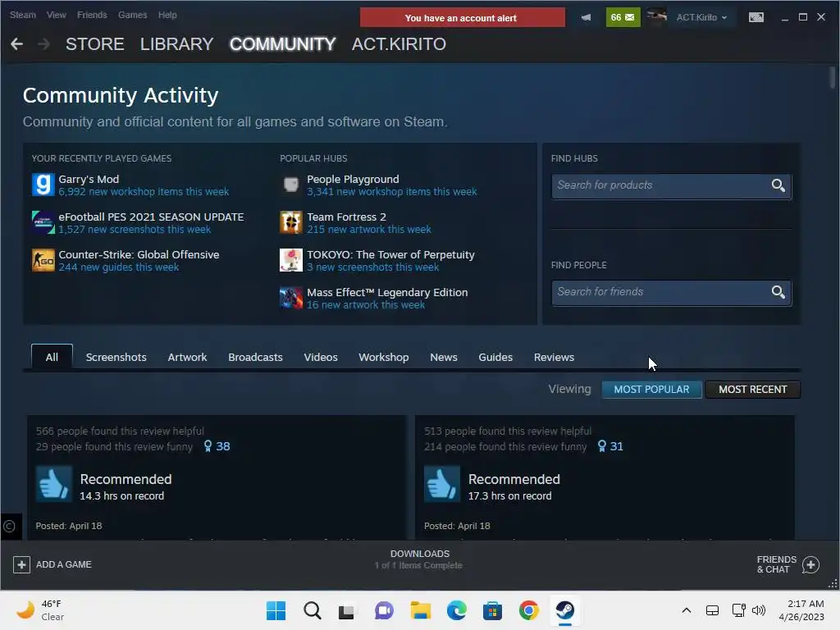Open 6,992 new workshop items link
Screen dimensions: 840x630
click(x=144, y=192)
